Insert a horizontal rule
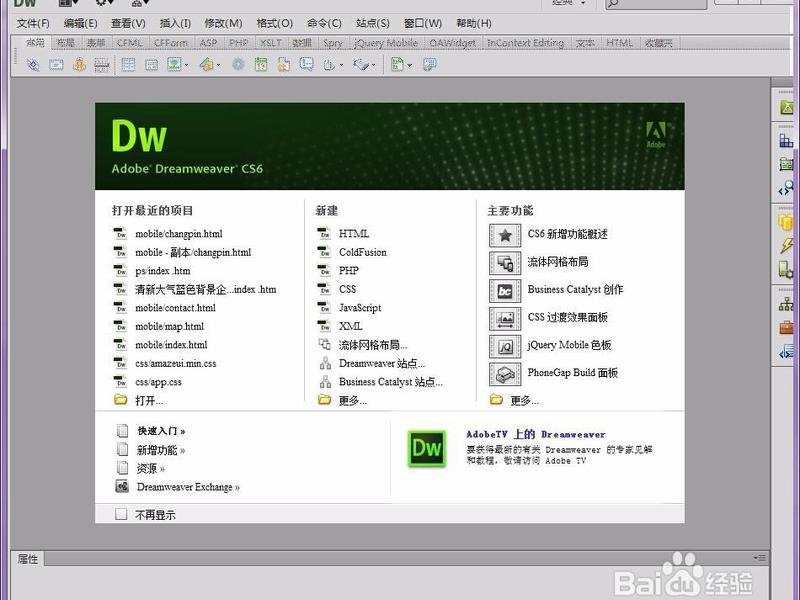 pyautogui.click(x=102, y=65)
